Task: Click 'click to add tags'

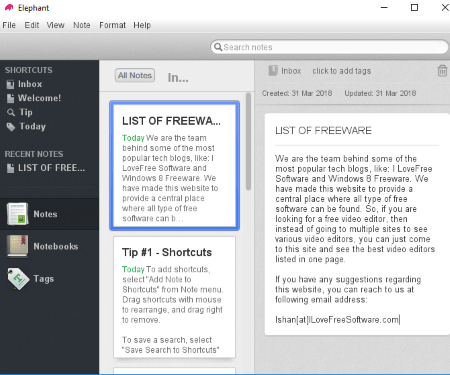Action: pos(342,71)
